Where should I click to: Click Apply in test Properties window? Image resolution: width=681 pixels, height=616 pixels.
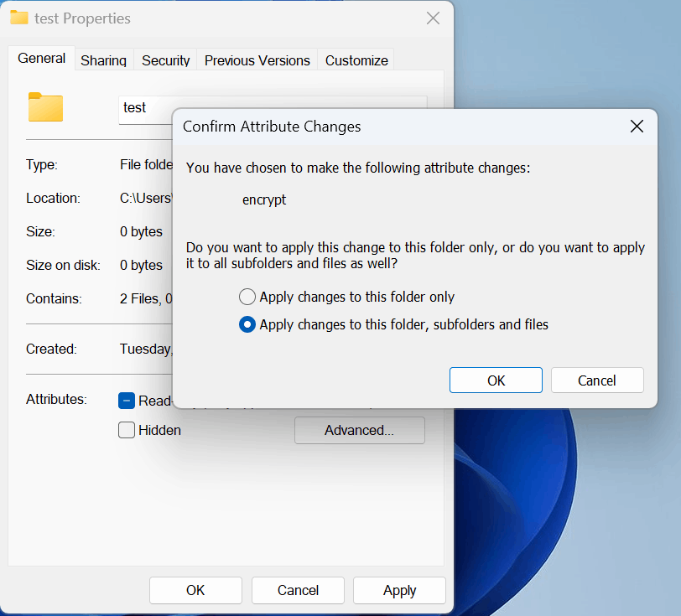point(399,590)
